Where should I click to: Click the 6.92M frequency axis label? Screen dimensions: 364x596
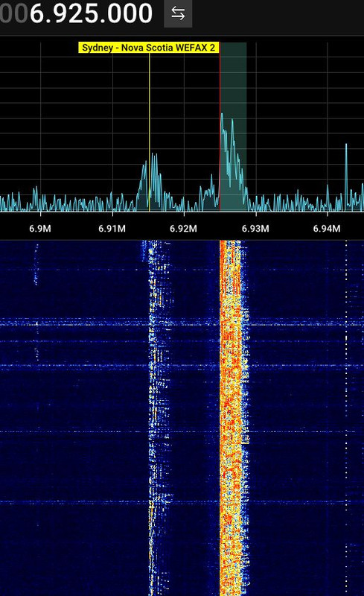pos(183,229)
